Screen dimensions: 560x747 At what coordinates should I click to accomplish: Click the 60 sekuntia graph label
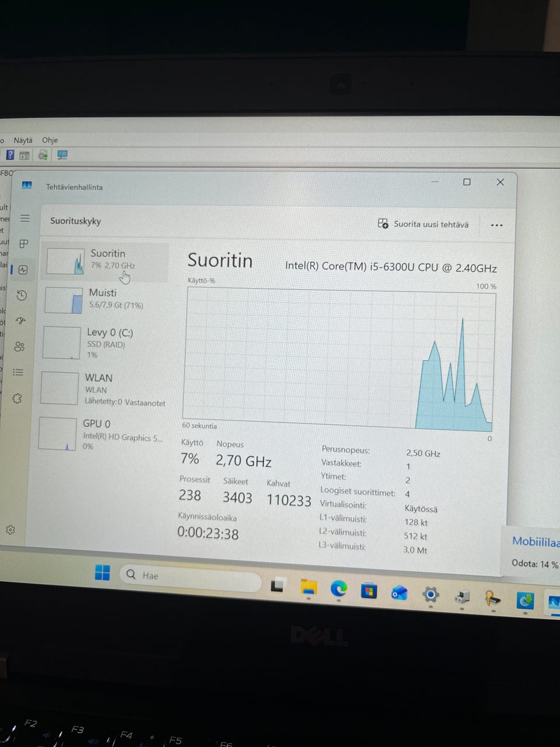tap(199, 425)
